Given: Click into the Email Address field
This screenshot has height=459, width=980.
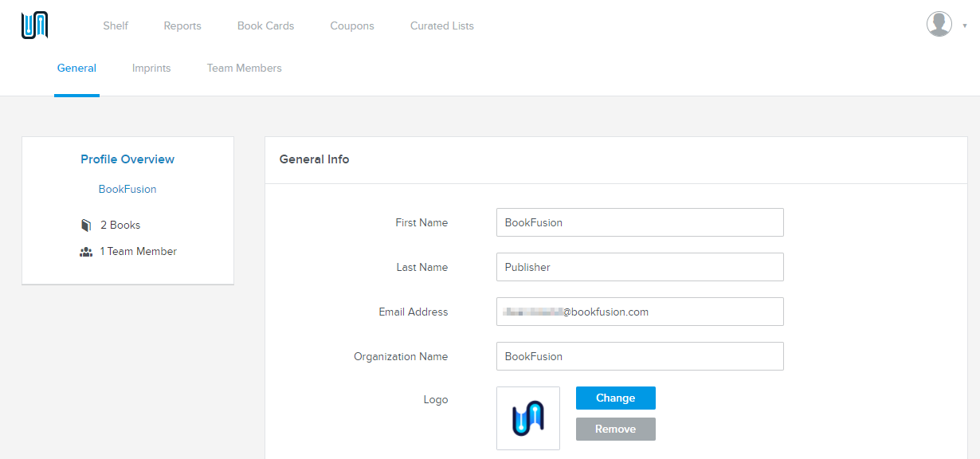Looking at the screenshot, I should pos(640,312).
